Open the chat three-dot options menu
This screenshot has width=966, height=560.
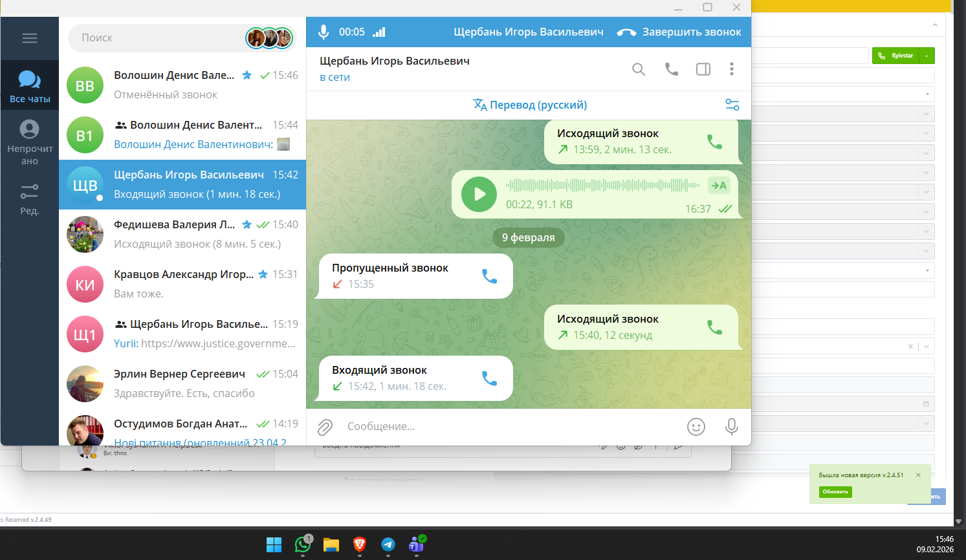click(x=732, y=69)
